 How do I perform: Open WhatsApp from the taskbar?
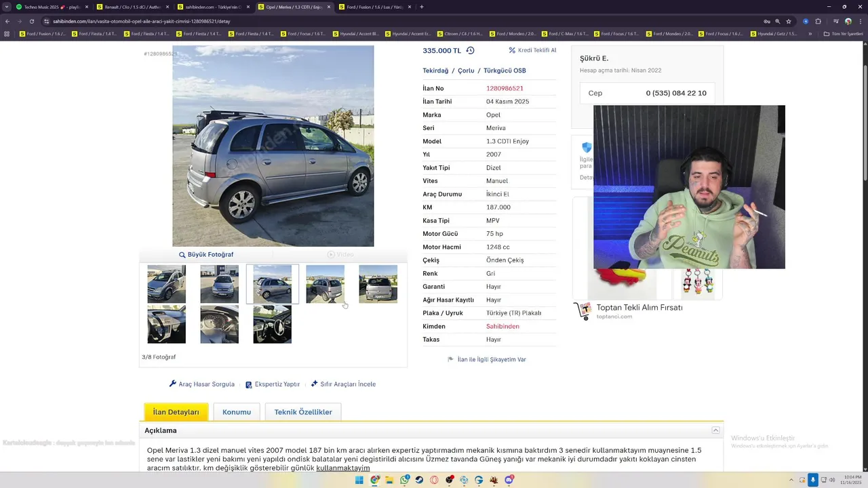(x=405, y=480)
